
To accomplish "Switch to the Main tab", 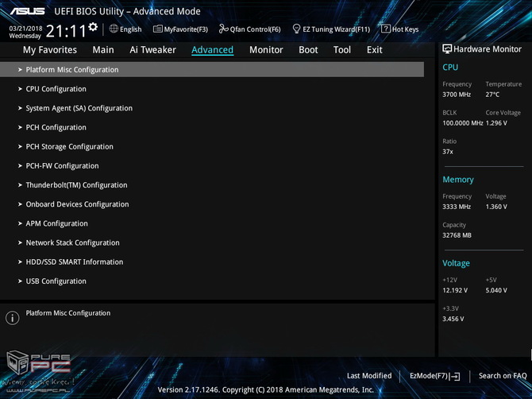I will point(103,50).
